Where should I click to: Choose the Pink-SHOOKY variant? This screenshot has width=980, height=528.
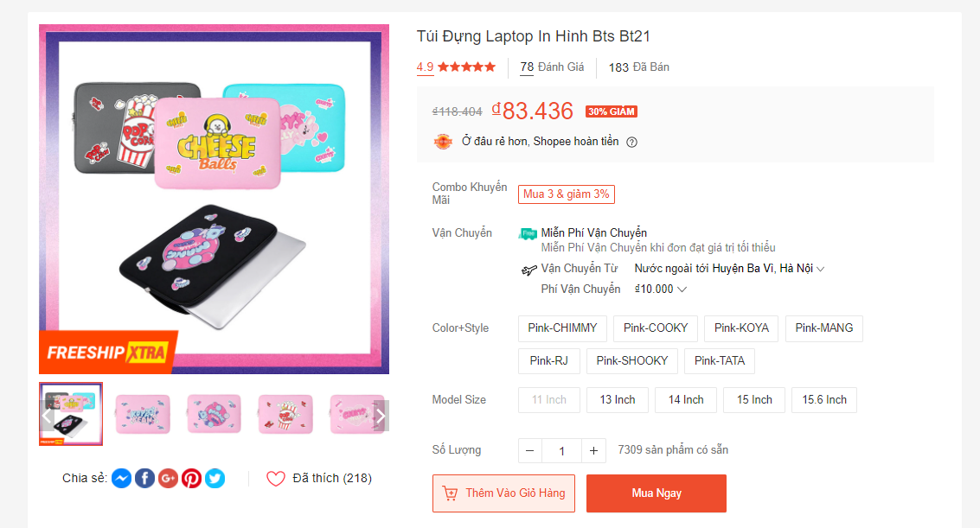coord(631,361)
